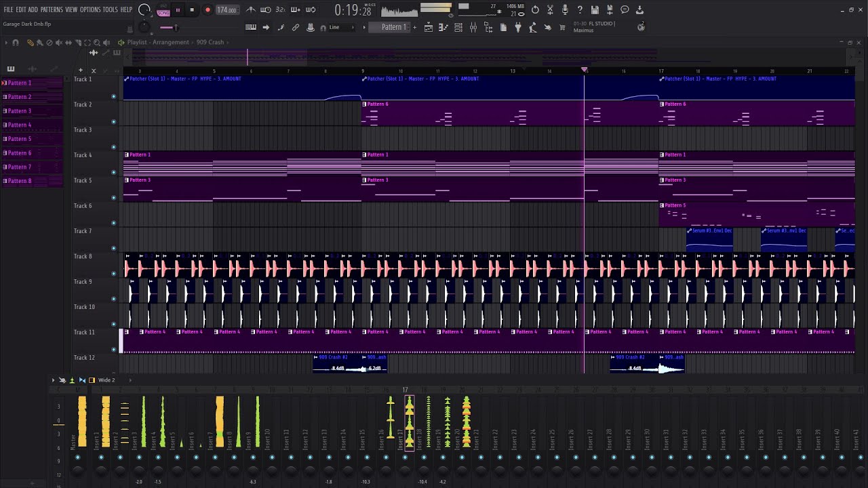
Task: Mute Track 4 using its green dot
Action: pyautogui.click(x=113, y=172)
